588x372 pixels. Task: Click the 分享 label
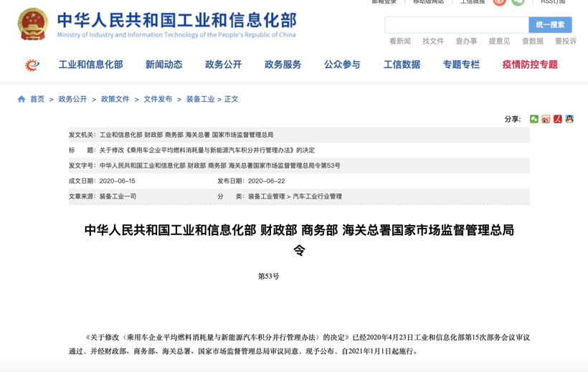tap(512, 119)
